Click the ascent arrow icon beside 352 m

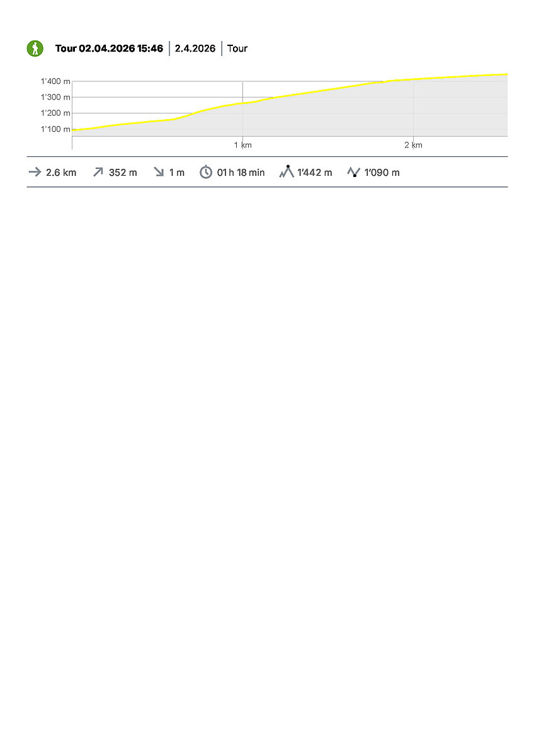[x=98, y=173]
